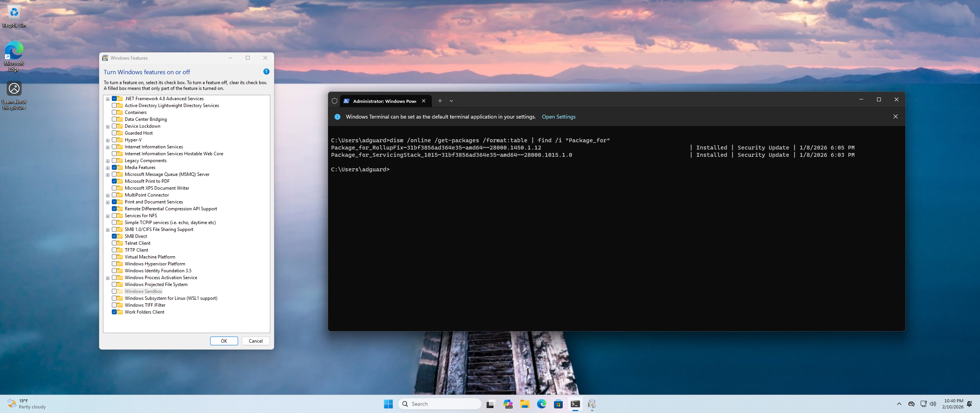Select Windows Subsystem for Linux item
Viewport: 980px width, 413px height.
[x=171, y=298]
